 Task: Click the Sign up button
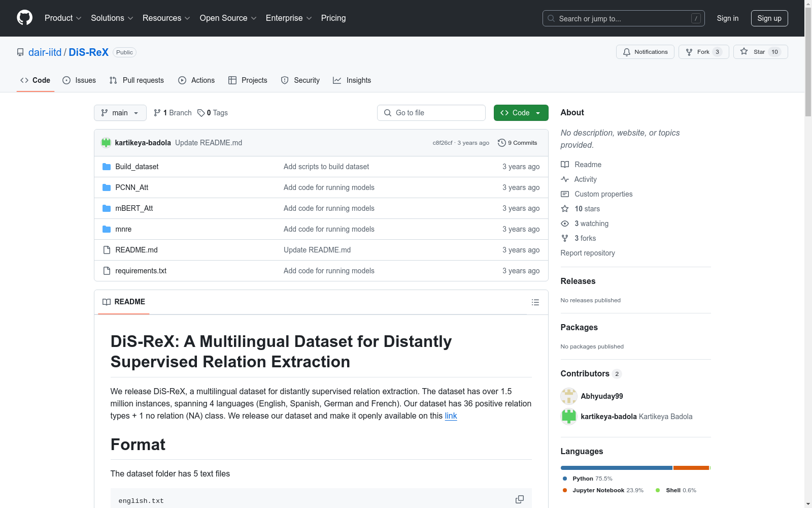click(769, 18)
